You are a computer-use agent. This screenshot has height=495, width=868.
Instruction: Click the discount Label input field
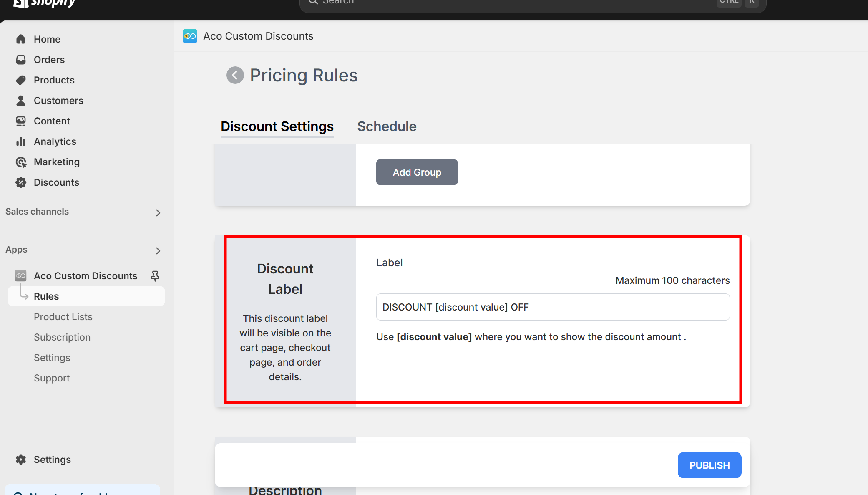pos(553,307)
